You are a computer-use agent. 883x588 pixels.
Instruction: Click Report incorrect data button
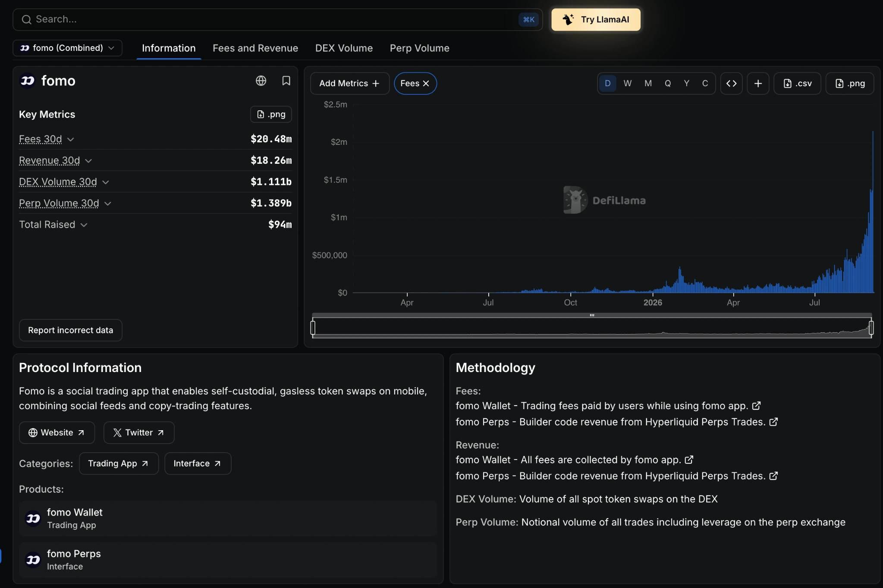click(70, 330)
